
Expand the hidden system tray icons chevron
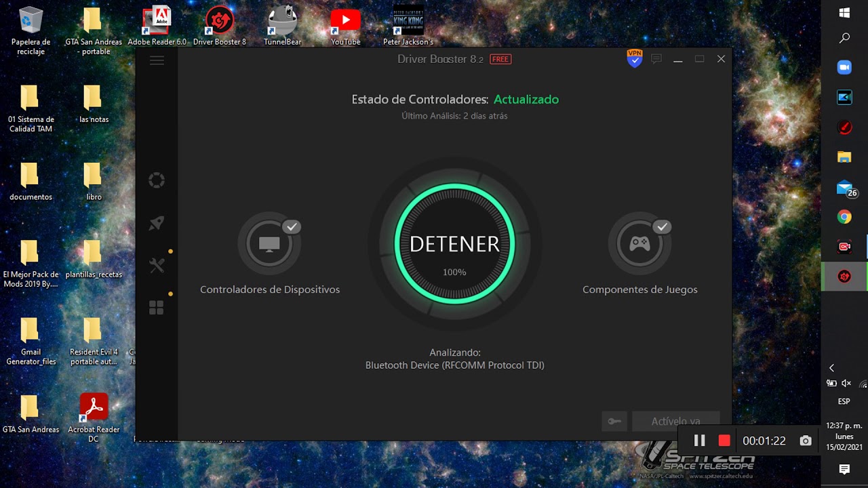tap(832, 368)
